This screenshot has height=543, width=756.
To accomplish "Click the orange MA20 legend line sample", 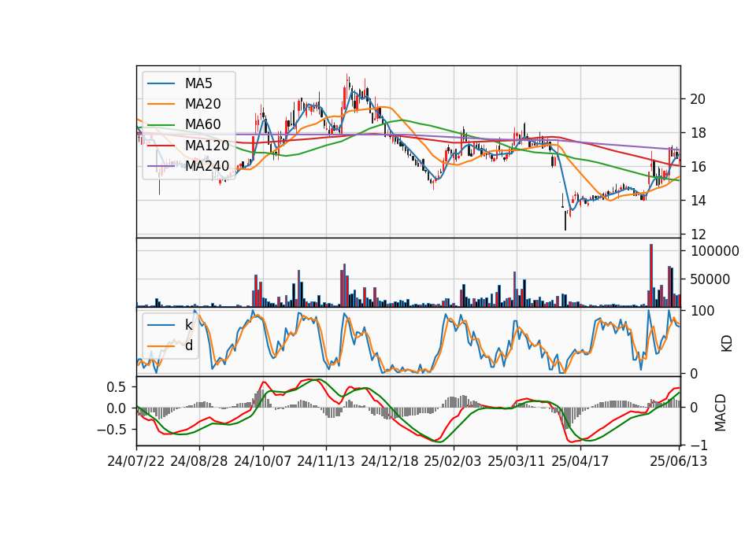I will (161, 104).
